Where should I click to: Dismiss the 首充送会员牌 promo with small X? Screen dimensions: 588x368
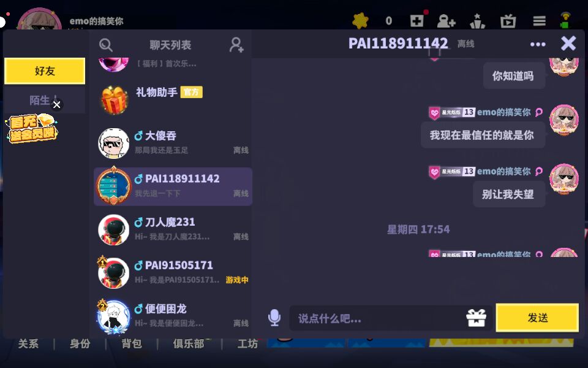[x=56, y=104]
